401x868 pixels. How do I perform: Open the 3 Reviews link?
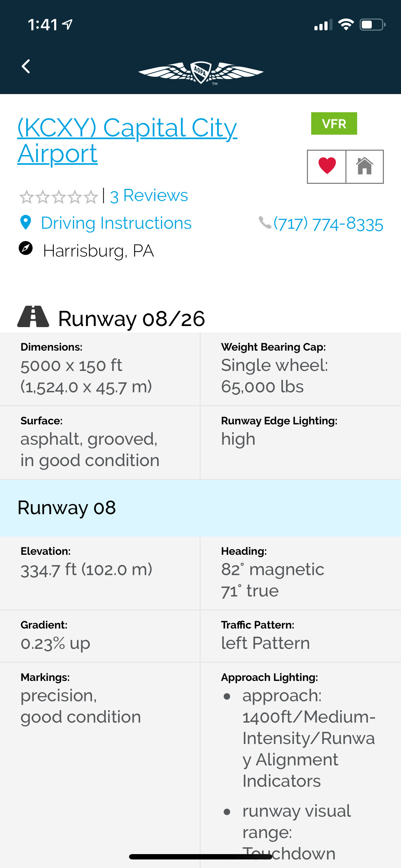coord(149,196)
